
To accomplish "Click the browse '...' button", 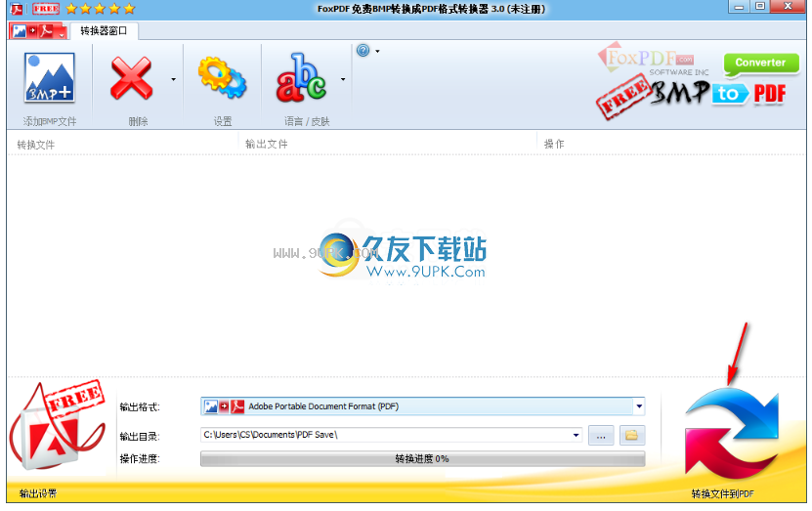I will point(601,436).
